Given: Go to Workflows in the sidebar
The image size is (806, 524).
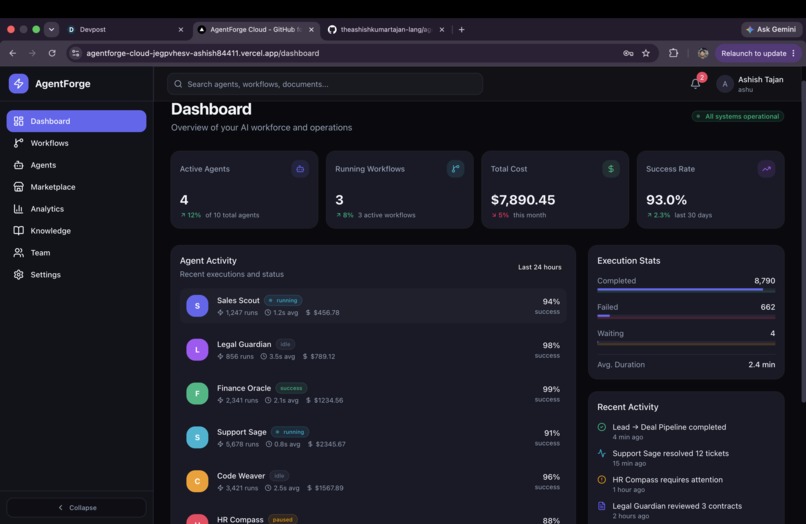Looking at the screenshot, I should click(76, 143).
